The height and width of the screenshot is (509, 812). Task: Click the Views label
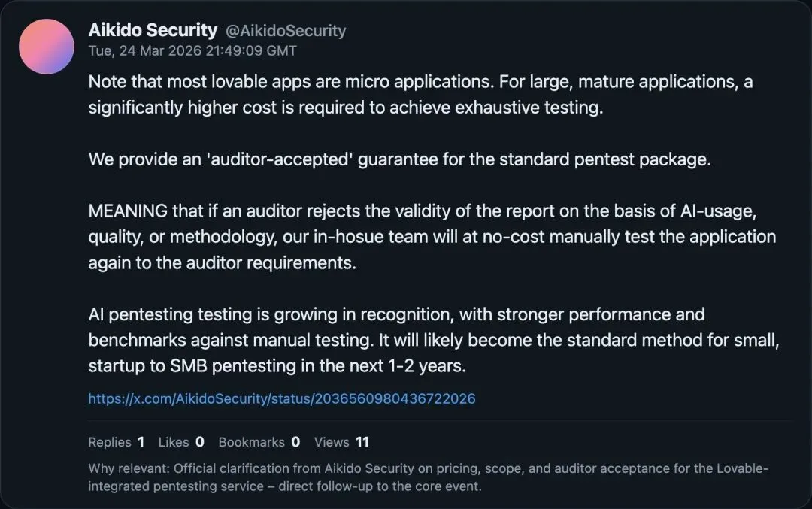tap(332, 442)
